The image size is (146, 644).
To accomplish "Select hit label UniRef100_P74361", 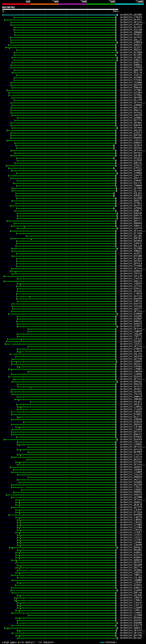I will [131, 80].
